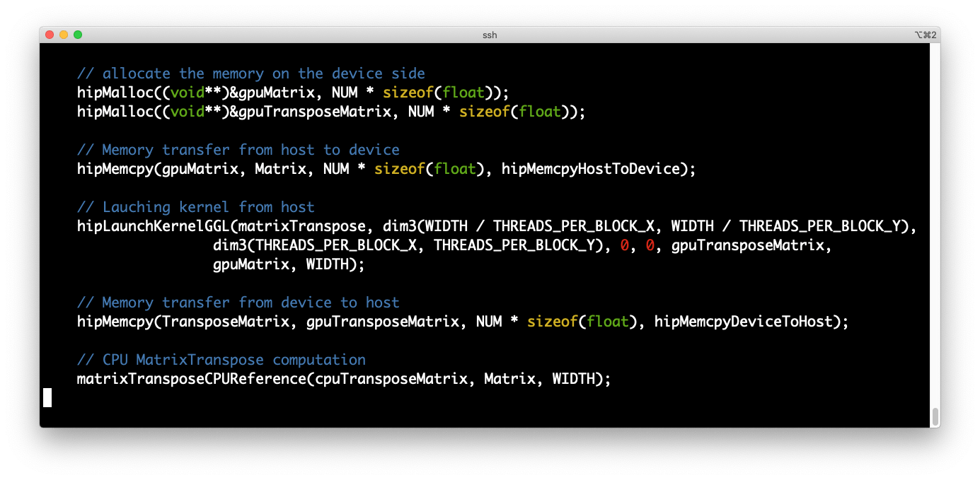This screenshot has height=480, width=980.
Task: Close the ssh terminal window
Action: 50,35
